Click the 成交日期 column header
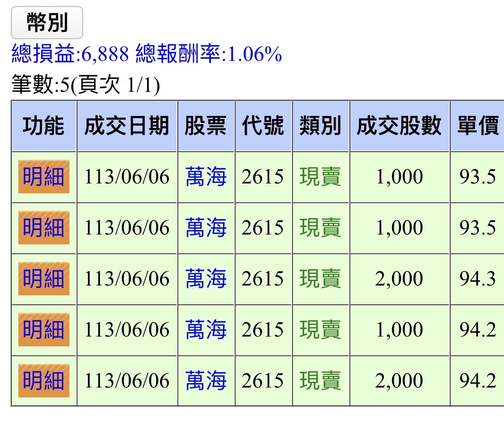The image size is (504, 422). coord(127,126)
